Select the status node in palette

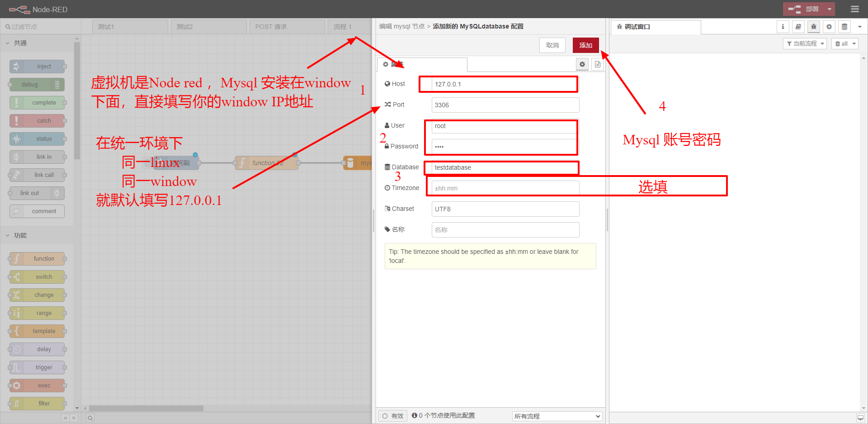37,139
